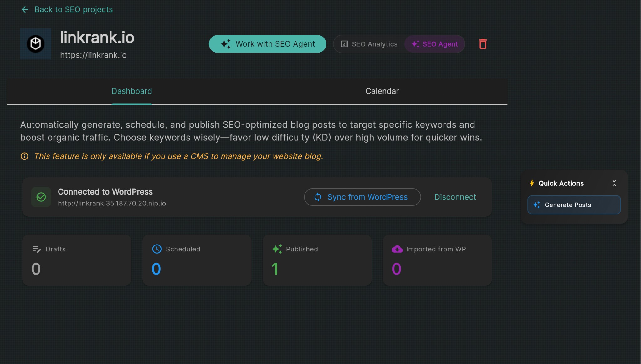
Task: Click the green WordPress connection checkmark icon
Action: [x=41, y=197]
